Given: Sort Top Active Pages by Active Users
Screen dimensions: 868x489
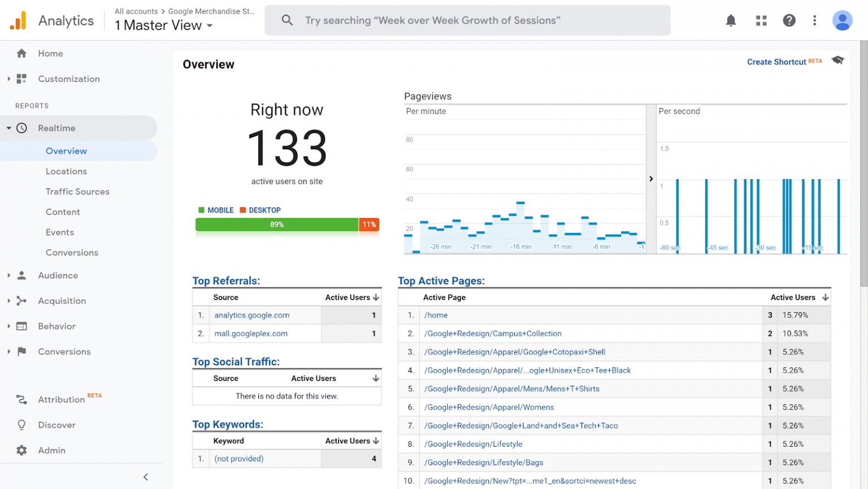Looking at the screenshot, I should [x=799, y=297].
